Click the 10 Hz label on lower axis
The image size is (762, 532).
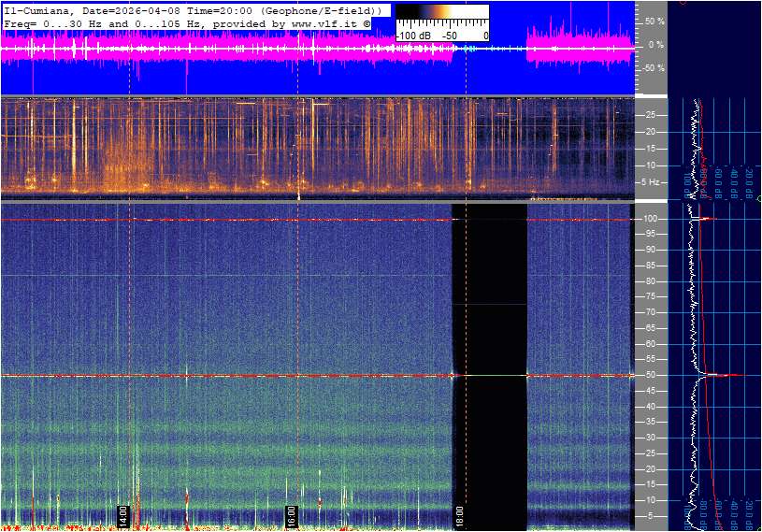[x=650, y=500]
